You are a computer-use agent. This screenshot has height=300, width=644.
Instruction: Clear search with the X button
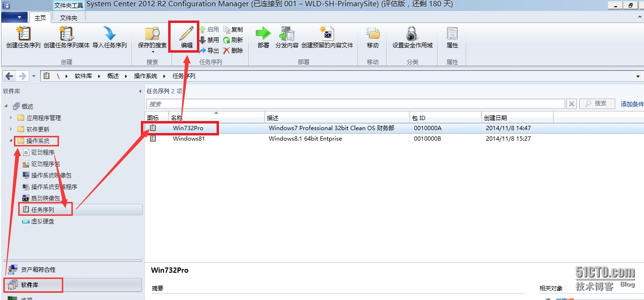pyautogui.click(x=572, y=104)
